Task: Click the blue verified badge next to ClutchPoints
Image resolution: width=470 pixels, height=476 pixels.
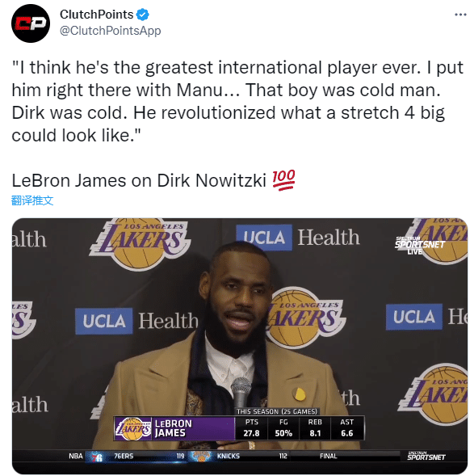Action: (143, 15)
